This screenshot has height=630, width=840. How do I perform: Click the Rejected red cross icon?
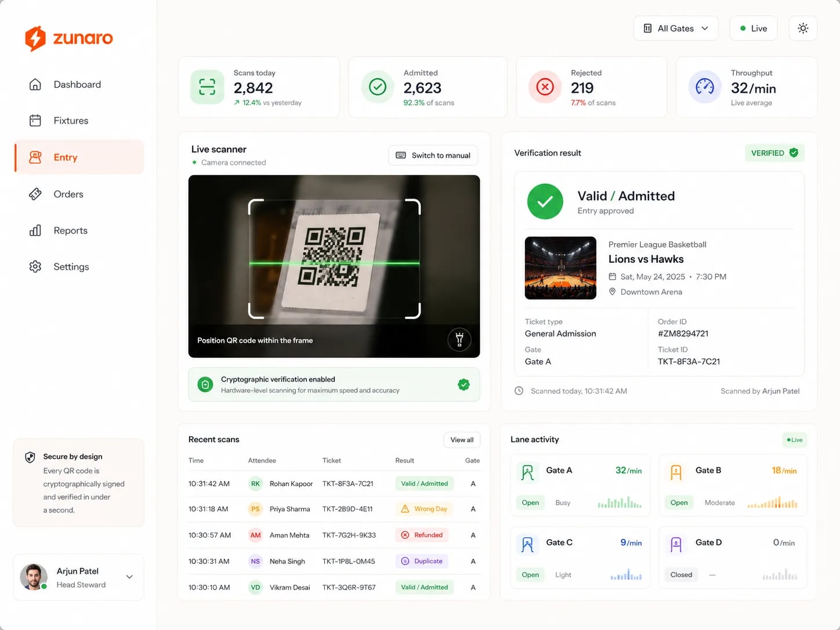(x=545, y=87)
